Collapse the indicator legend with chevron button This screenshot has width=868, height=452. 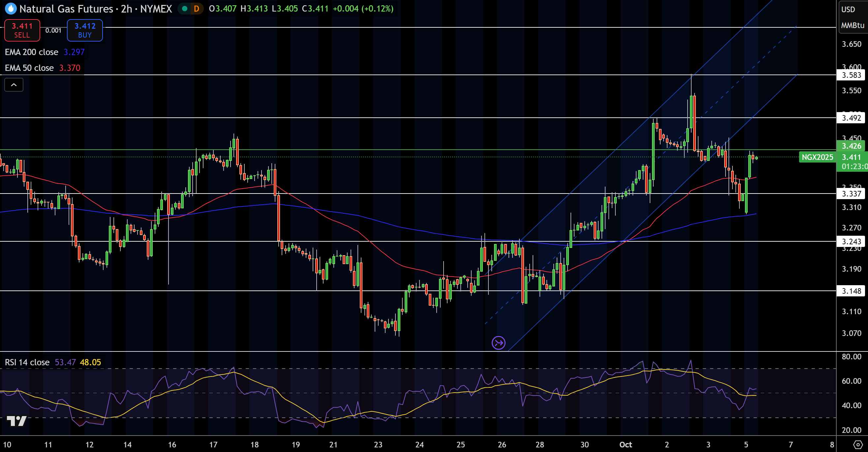click(14, 85)
